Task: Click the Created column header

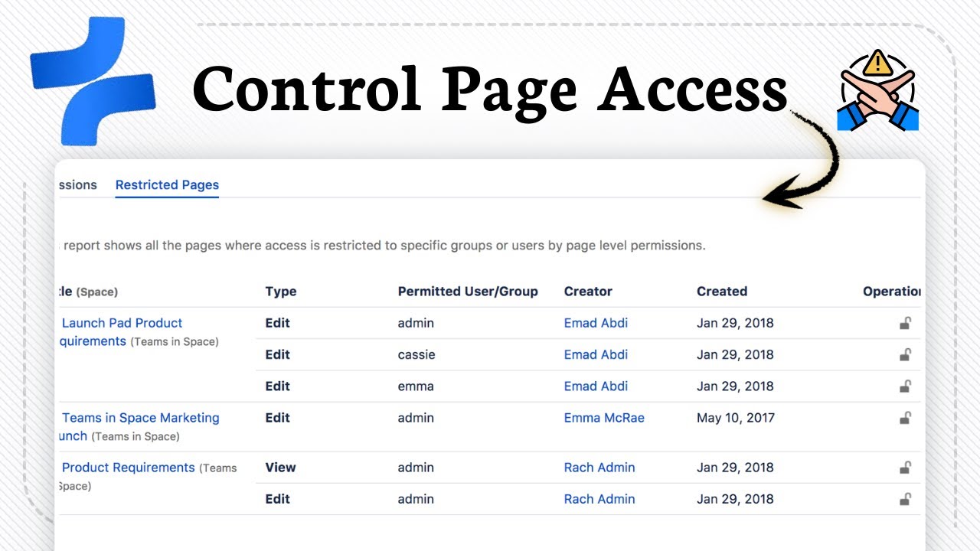Action: 722,292
